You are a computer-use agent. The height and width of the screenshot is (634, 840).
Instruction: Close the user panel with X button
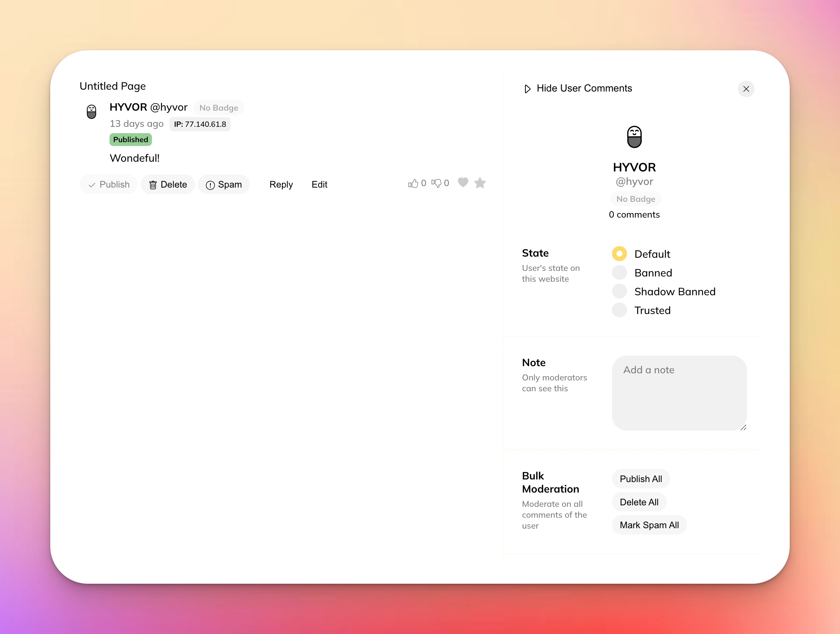click(x=746, y=89)
